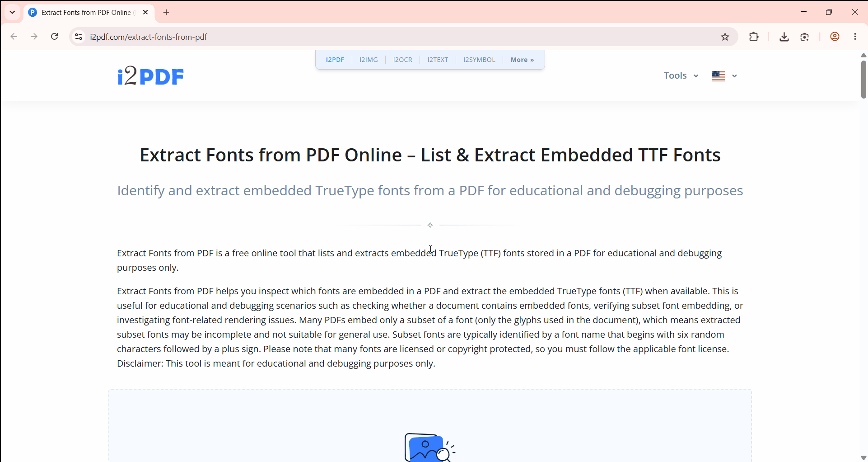Viewport: 868px width, 462px height.
Task: Expand the Tools dropdown menu
Action: (681, 75)
